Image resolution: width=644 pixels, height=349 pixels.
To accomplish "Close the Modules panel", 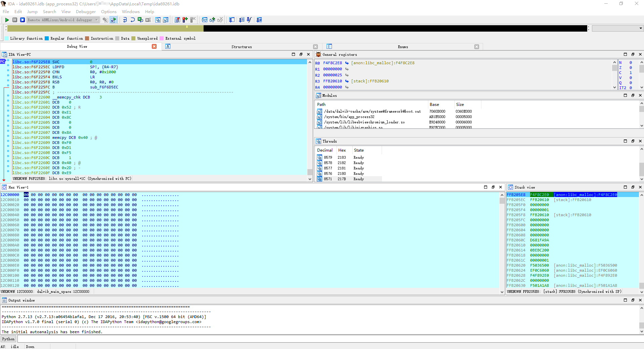I will coord(640,95).
